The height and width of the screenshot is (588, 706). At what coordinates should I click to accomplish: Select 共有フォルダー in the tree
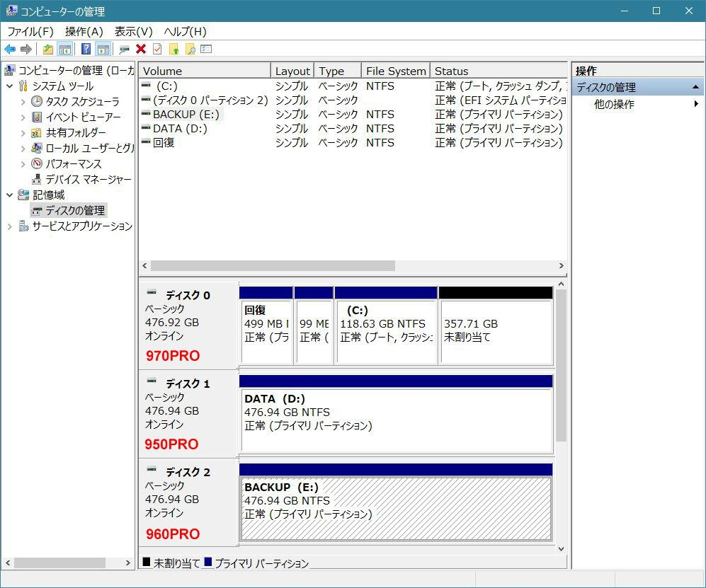(x=76, y=133)
